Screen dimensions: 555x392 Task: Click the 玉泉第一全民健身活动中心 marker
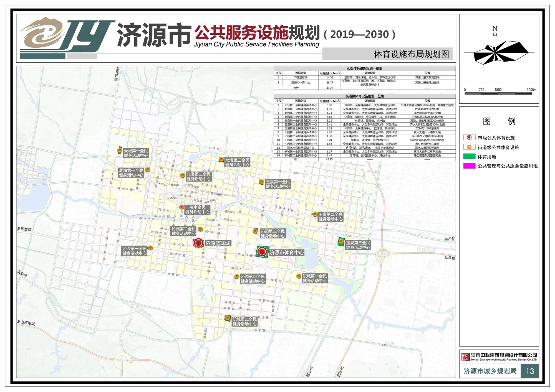point(261,182)
